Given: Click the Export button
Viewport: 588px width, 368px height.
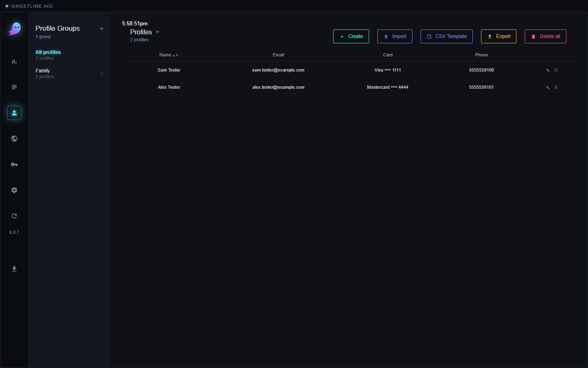Looking at the screenshot, I should 499,36.
